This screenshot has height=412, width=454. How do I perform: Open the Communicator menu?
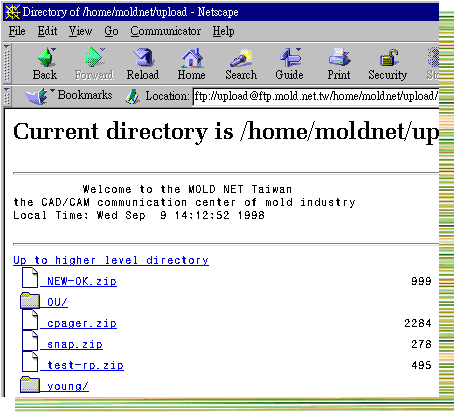[166, 31]
